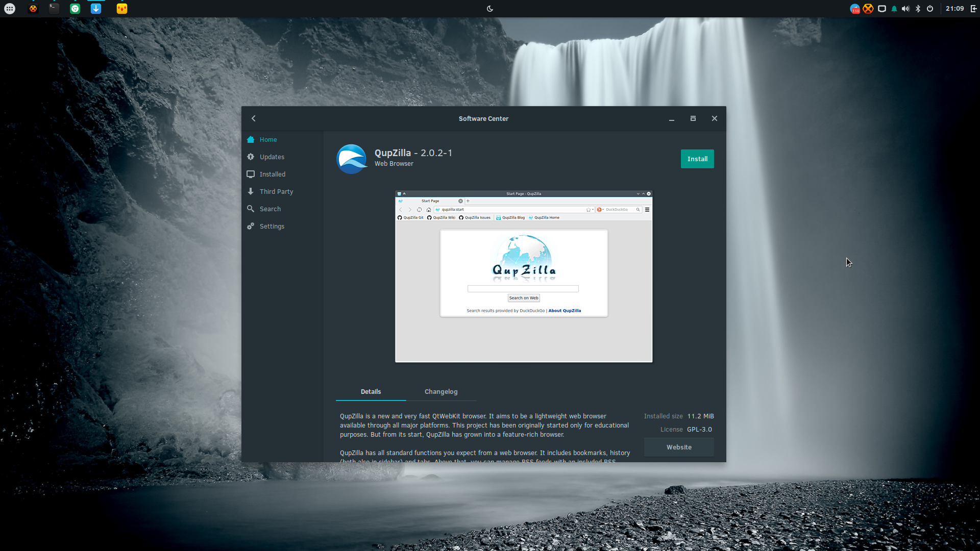Go back using the Software Center arrow
Screen dimensions: 980x551
(254, 118)
